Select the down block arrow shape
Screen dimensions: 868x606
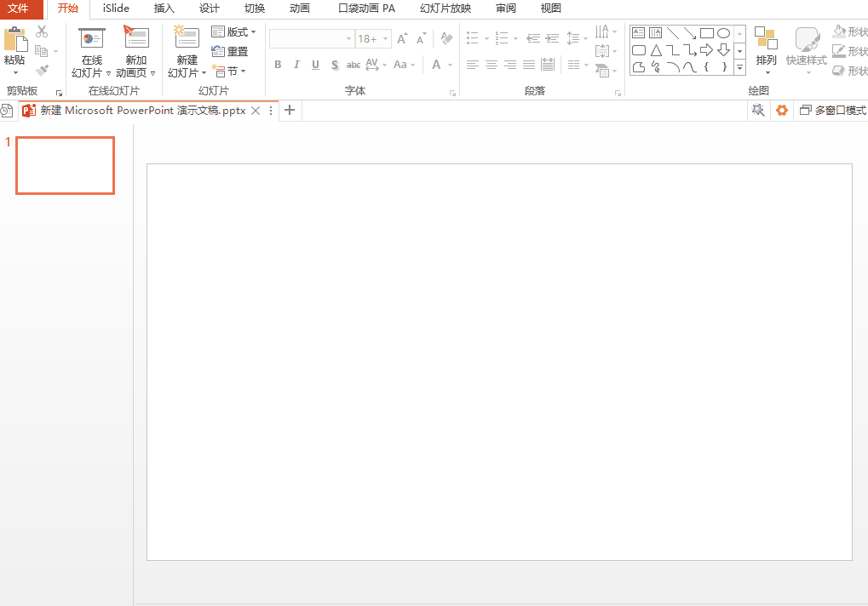[723, 50]
